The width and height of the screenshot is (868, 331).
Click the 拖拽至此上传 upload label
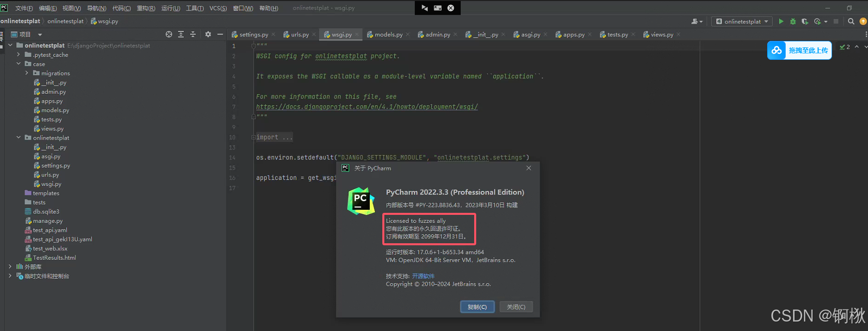tap(808, 50)
